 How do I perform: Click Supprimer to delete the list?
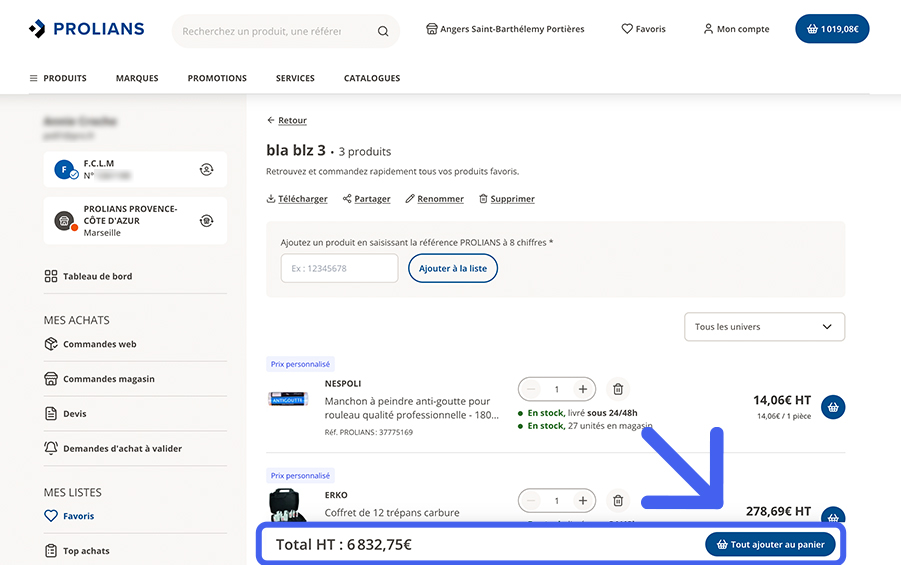(x=507, y=199)
